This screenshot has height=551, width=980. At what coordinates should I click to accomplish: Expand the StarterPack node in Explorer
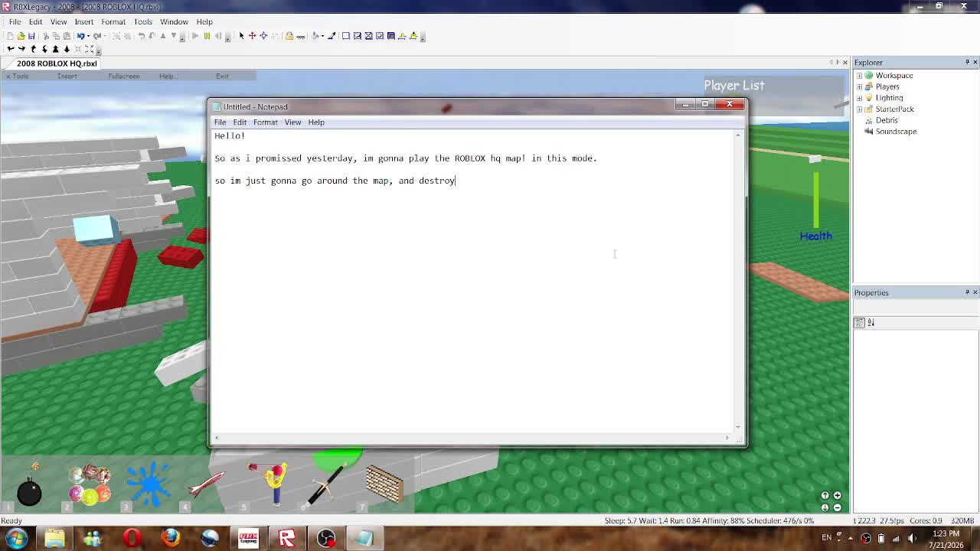[x=859, y=109]
